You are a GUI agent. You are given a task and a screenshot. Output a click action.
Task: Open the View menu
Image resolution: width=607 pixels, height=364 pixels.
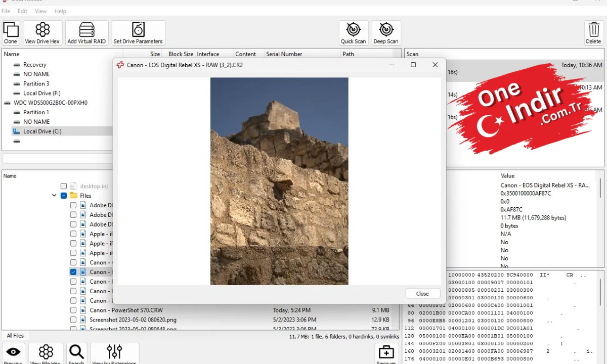(x=40, y=11)
